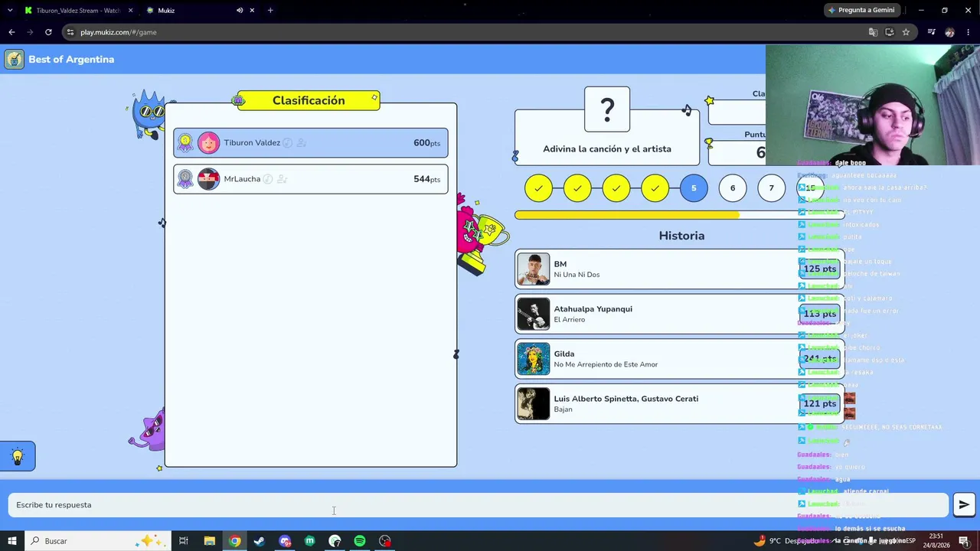The height and width of the screenshot is (551, 980).
Task: Bookmark this page with the star icon
Action: pos(906,32)
